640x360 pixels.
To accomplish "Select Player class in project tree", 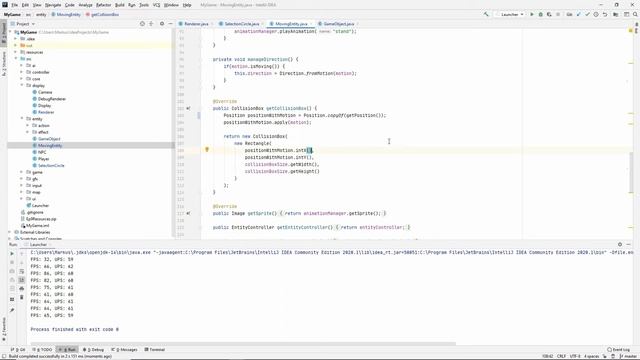I will [41, 159].
